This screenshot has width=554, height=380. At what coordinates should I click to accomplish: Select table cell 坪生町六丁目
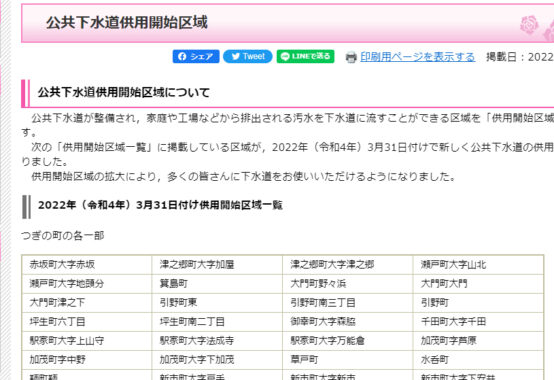click(87, 322)
